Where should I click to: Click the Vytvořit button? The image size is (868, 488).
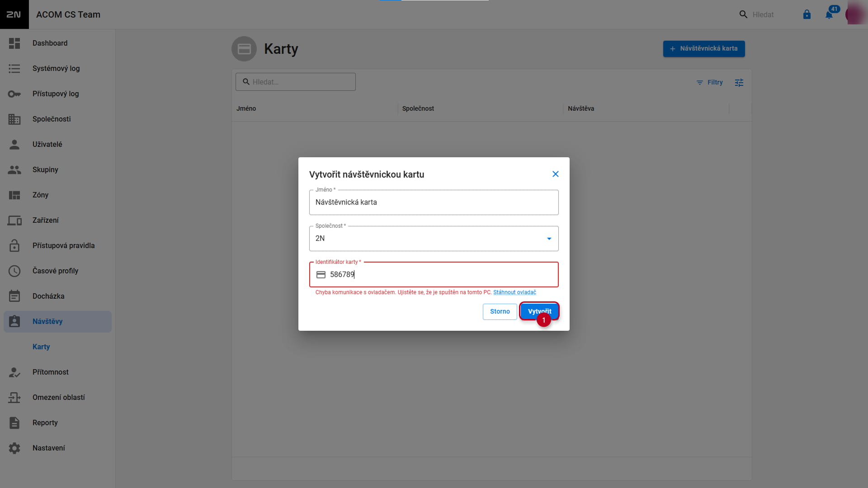coord(539,311)
